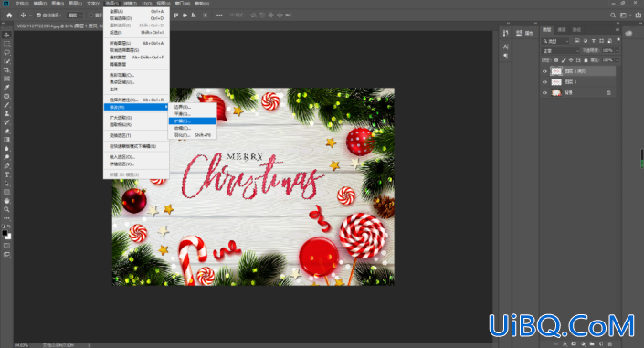The width and height of the screenshot is (644, 348).
Task: Select the Zoom tool in the toolbox
Action: (6, 209)
